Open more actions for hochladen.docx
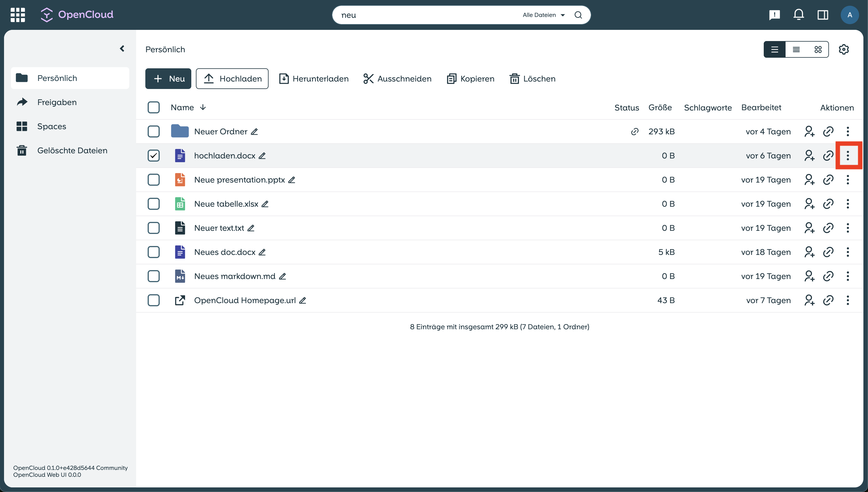Viewport: 868px width, 492px height. (x=847, y=156)
